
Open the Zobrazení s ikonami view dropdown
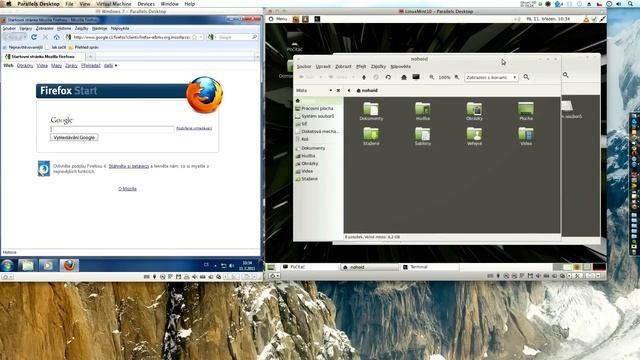491,77
